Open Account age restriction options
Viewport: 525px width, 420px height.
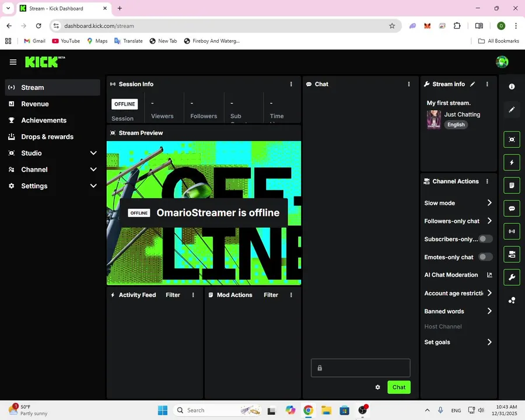[x=458, y=293]
